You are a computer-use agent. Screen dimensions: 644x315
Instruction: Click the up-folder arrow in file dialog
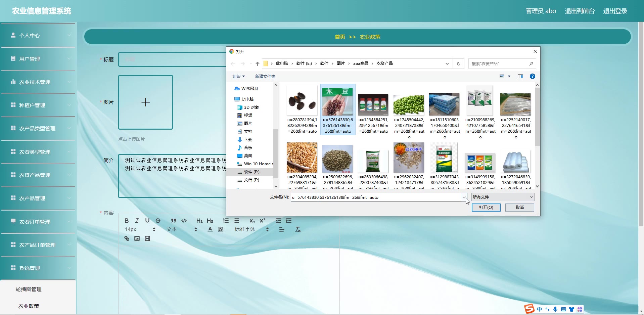point(257,63)
